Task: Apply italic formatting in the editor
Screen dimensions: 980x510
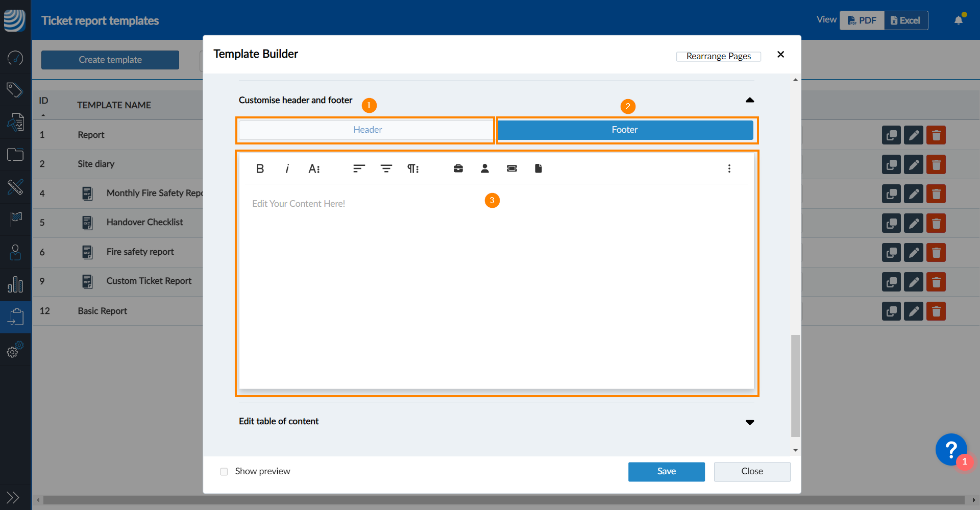Action: 287,168
